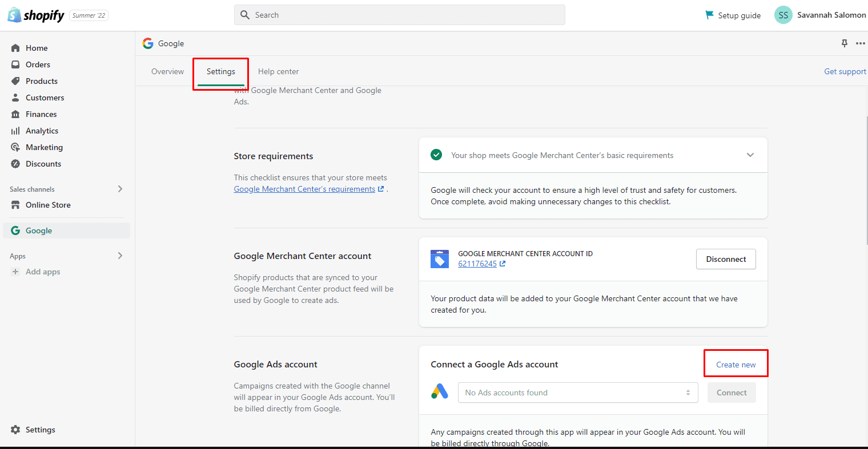
Task: Click the Analytics bar chart icon
Action: click(x=15, y=131)
